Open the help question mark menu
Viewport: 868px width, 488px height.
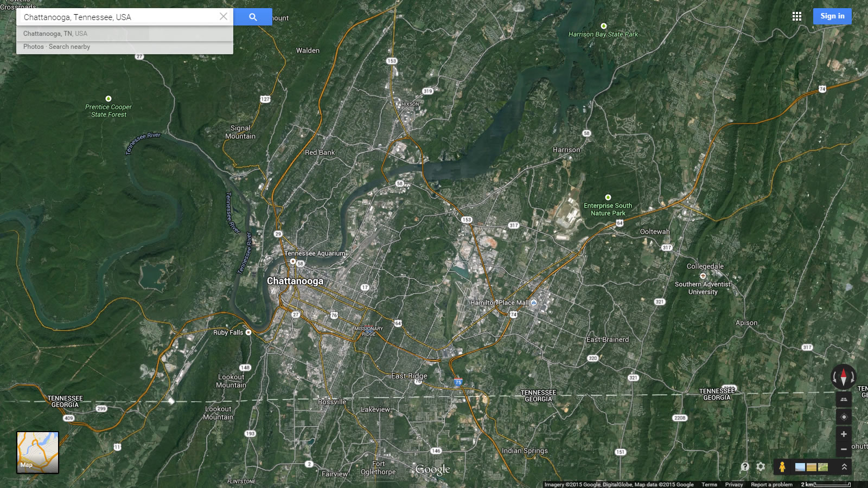click(x=745, y=467)
